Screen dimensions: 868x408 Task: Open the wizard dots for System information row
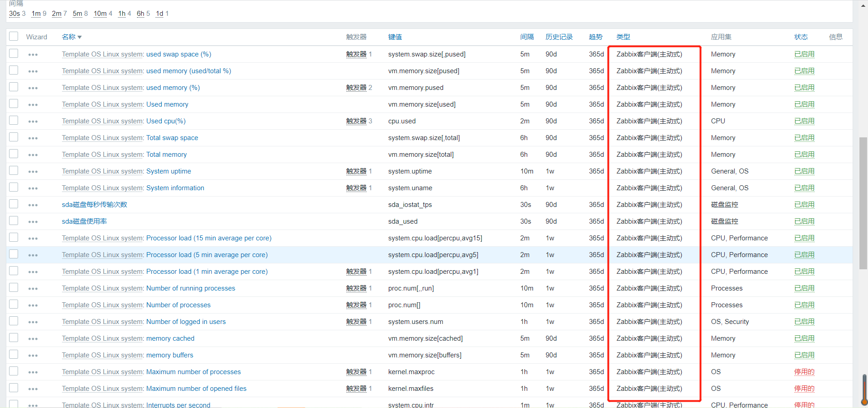(33, 188)
